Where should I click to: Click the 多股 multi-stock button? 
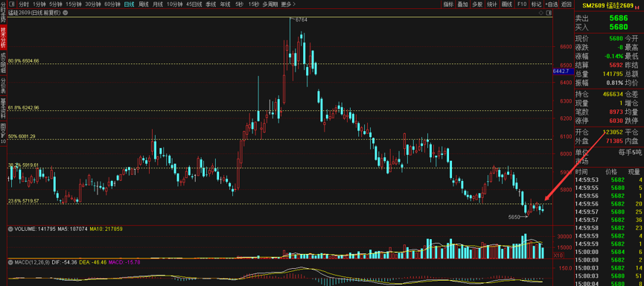(x=476, y=4)
